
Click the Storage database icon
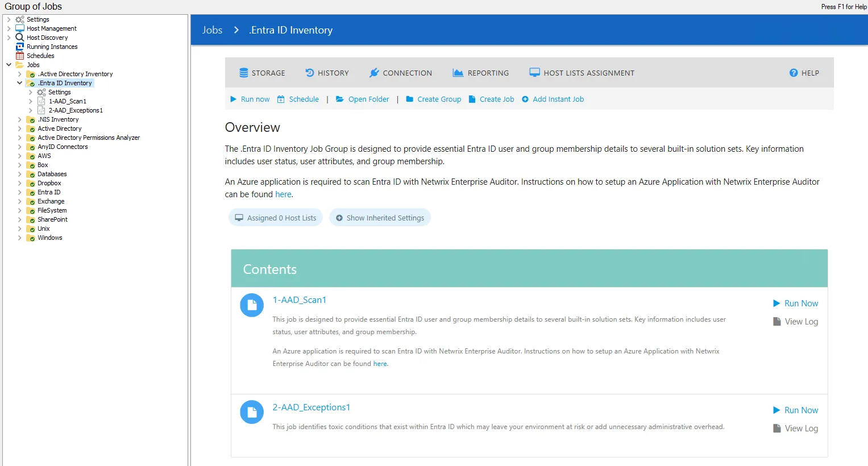(244, 73)
